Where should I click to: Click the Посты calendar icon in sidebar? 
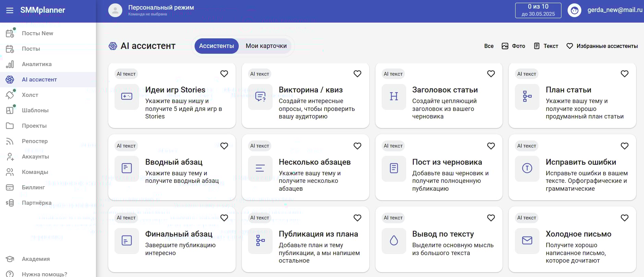coord(10,49)
